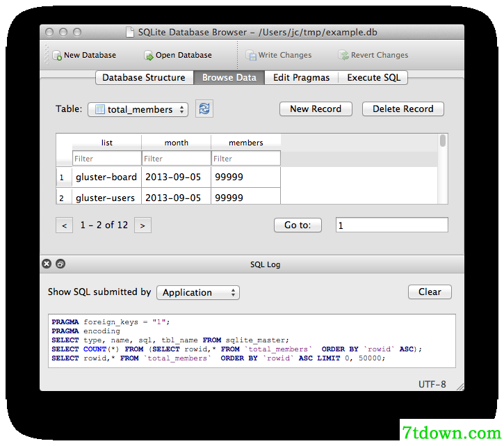Sort by the month column header

[176, 143]
